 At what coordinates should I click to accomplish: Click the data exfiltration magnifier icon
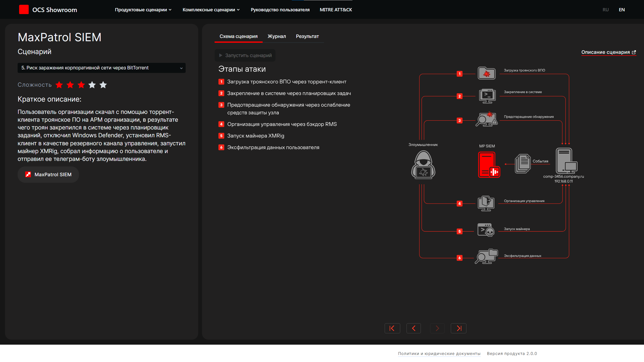coord(486,256)
